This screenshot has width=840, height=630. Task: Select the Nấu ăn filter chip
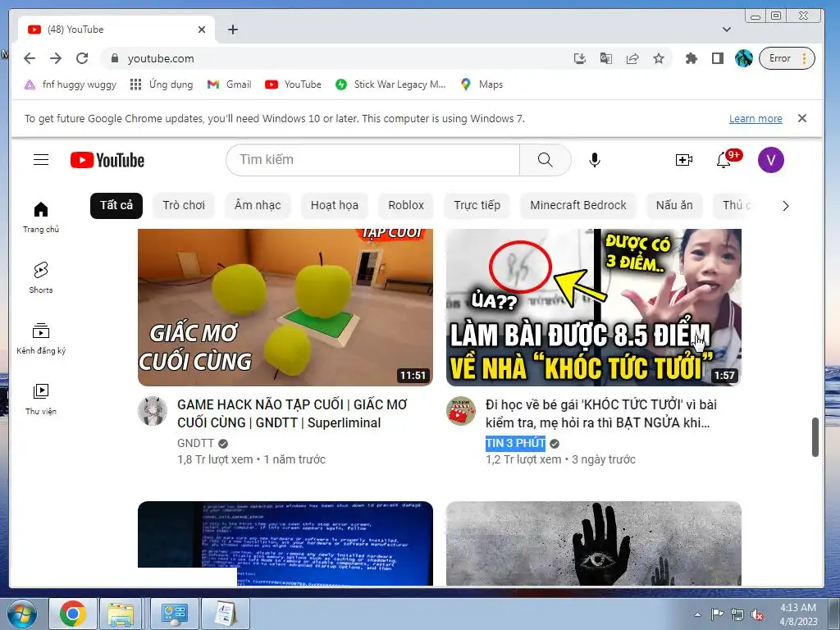tap(674, 206)
